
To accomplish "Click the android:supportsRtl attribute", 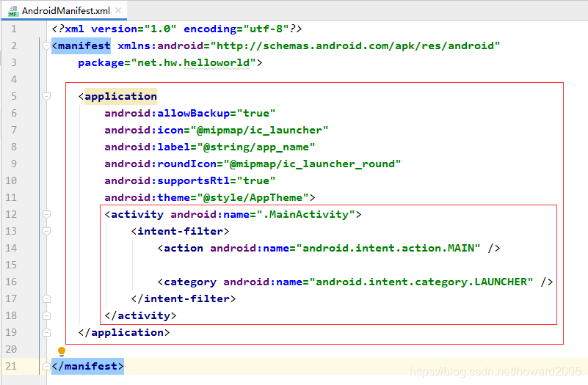I will (x=167, y=180).
